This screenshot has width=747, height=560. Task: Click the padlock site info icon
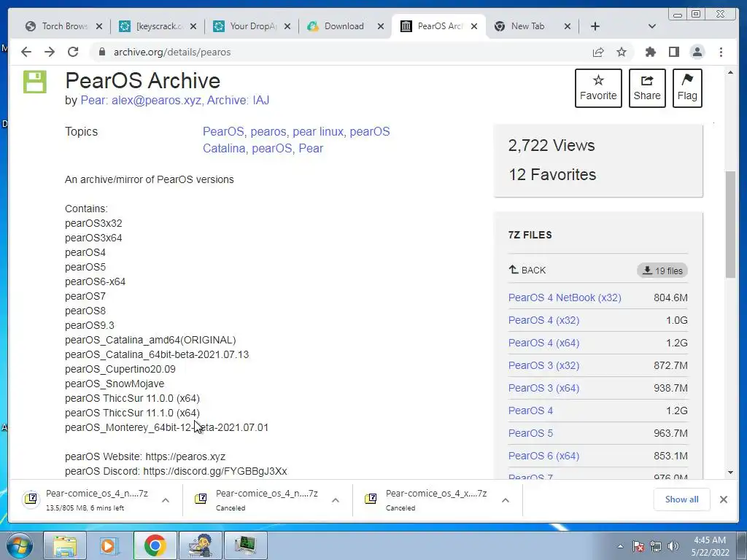(101, 52)
